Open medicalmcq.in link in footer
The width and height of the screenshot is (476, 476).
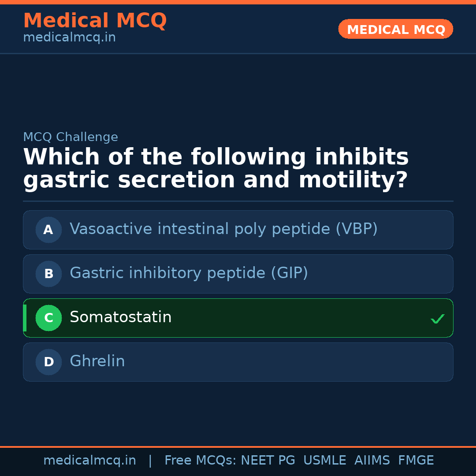click(89, 461)
